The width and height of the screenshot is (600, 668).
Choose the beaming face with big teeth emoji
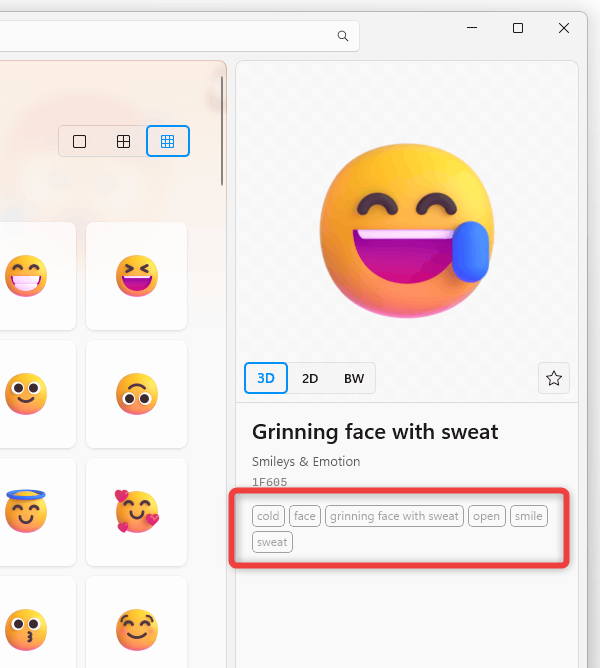(x=26, y=276)
